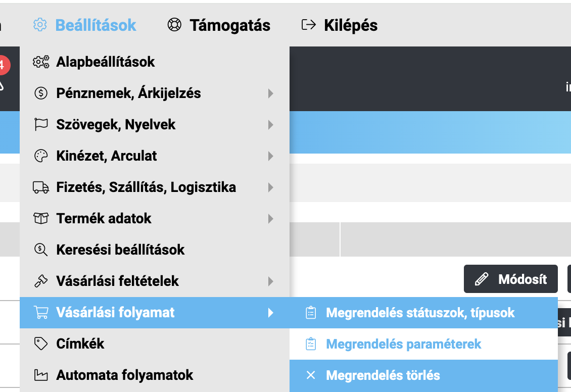The image size is (571, 392).
Task: Click the flag icon for Szövegek, Nyelvek
Action: [41, 124]
